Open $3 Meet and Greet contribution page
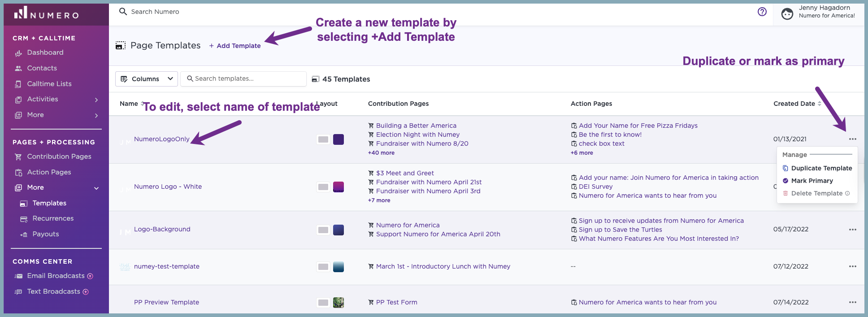 coord(405,173)
